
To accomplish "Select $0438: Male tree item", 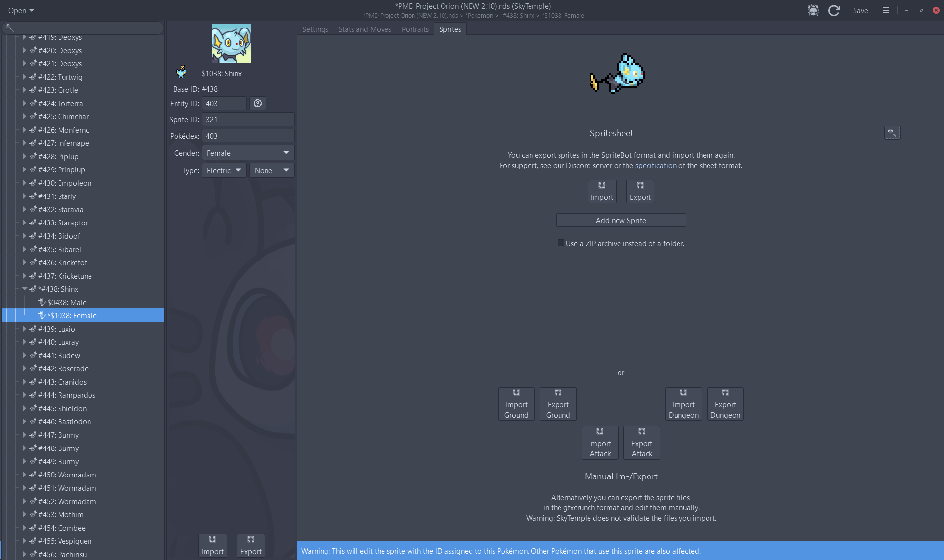I will 67,302.
